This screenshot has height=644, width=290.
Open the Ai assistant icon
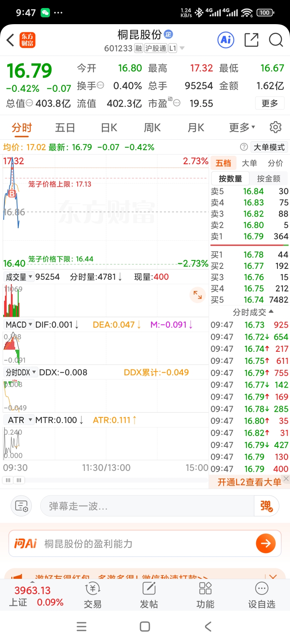pos(226,40)
